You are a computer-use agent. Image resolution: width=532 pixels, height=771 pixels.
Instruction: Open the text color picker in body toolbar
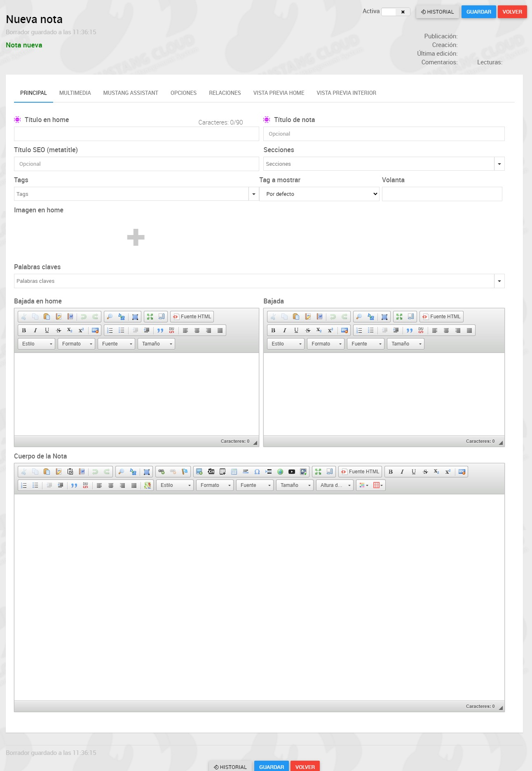363,485
